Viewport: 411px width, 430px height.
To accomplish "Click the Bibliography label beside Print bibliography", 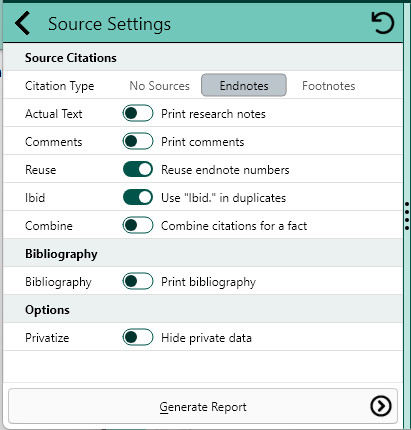I will click(58, 282).
